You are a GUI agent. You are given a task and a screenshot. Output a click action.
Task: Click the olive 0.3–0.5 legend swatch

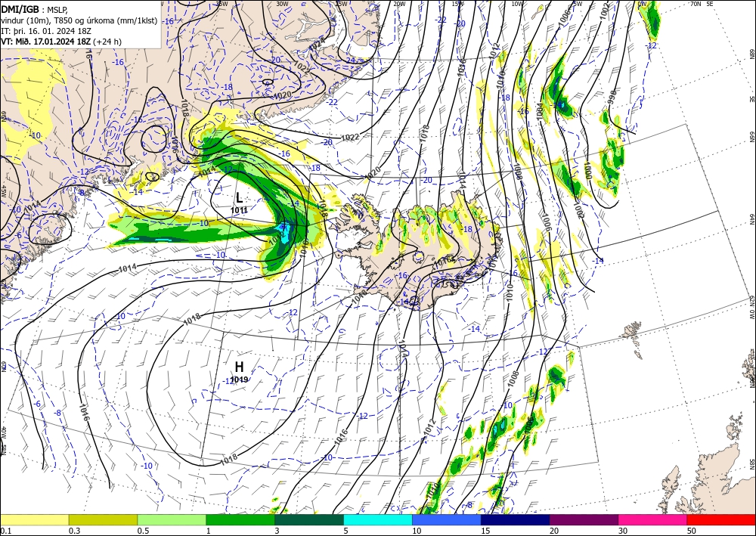pyautogui.click(x=103, y=519)
